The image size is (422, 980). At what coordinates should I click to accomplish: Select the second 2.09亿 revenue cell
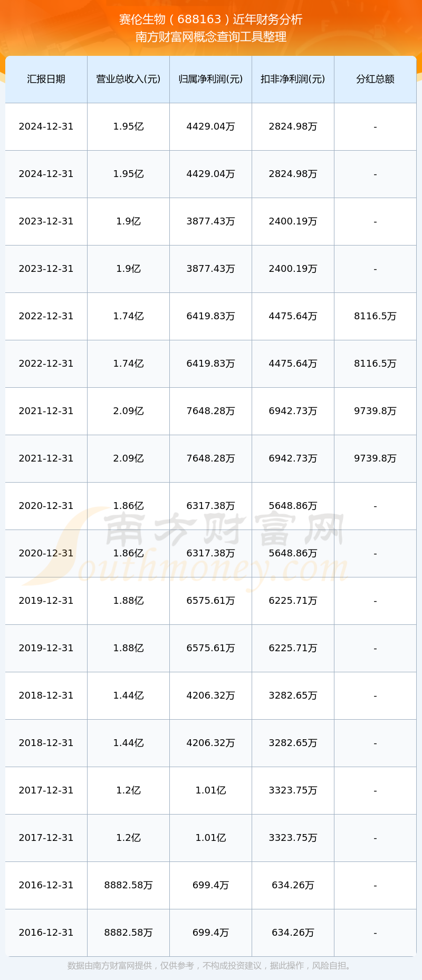coord(128,458)
